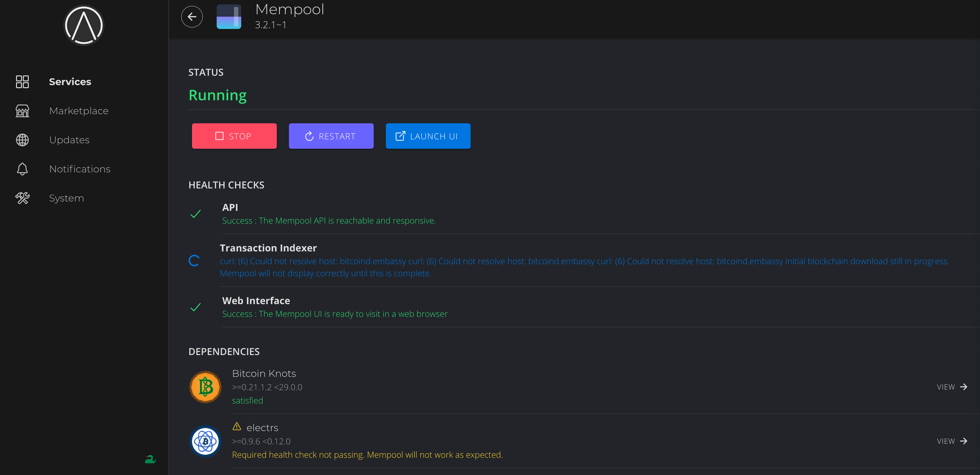Click the DEPENDENCIES heading
Screen dimensions: 980x475
224,352
